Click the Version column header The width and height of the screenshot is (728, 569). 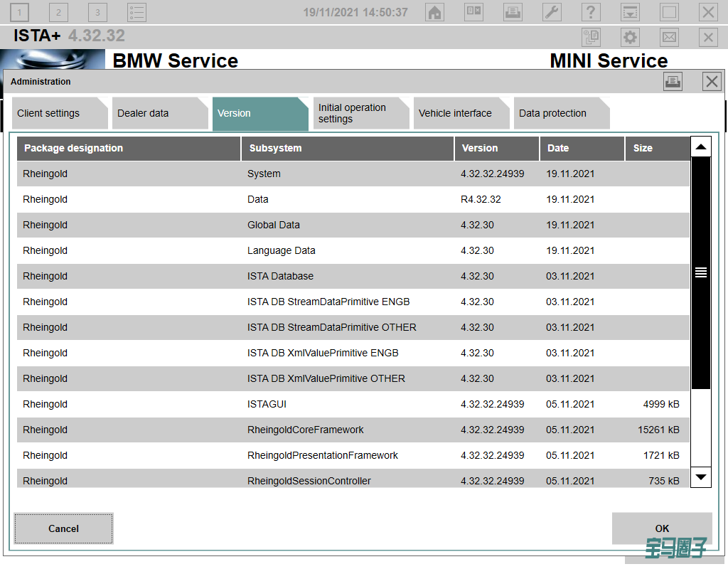pyautogui.click(x=497, y=148)
